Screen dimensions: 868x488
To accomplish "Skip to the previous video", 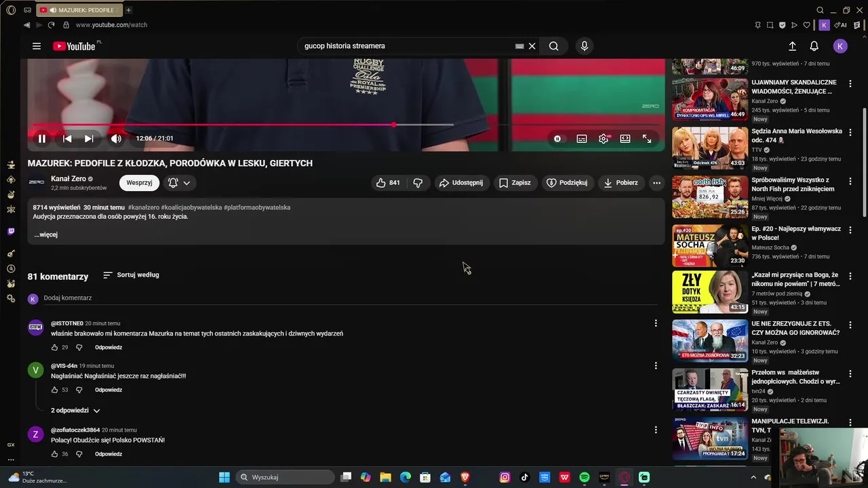I will [67, 138].
